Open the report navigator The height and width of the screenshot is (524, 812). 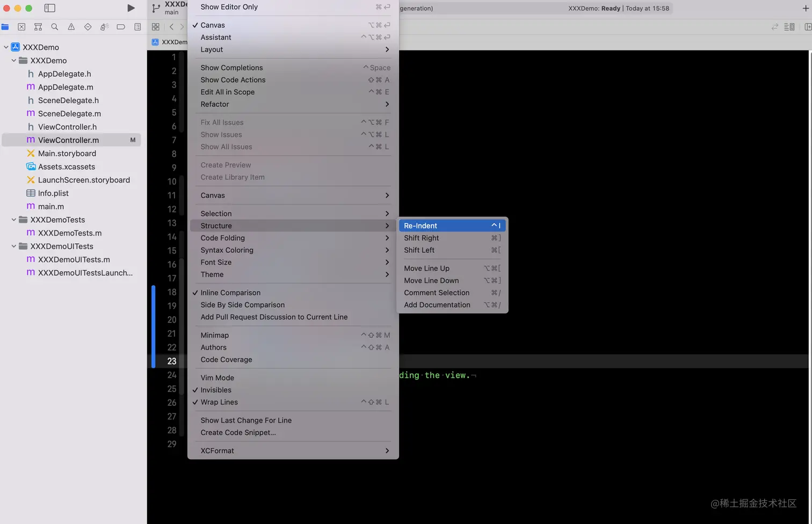(x=138, y=27)
